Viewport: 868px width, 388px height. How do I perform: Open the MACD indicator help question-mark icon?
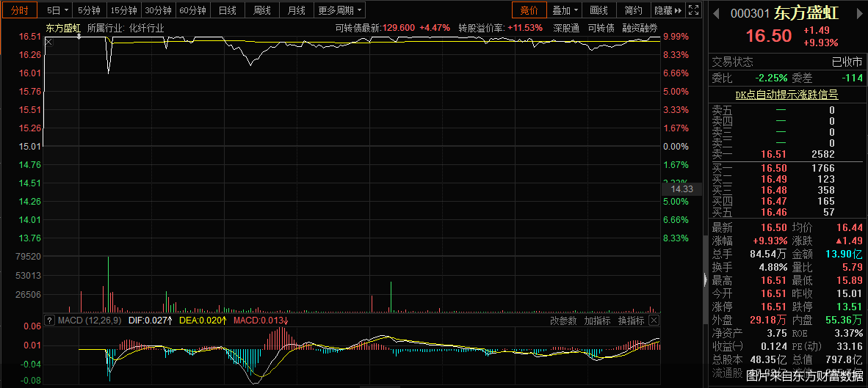[50, 320]
